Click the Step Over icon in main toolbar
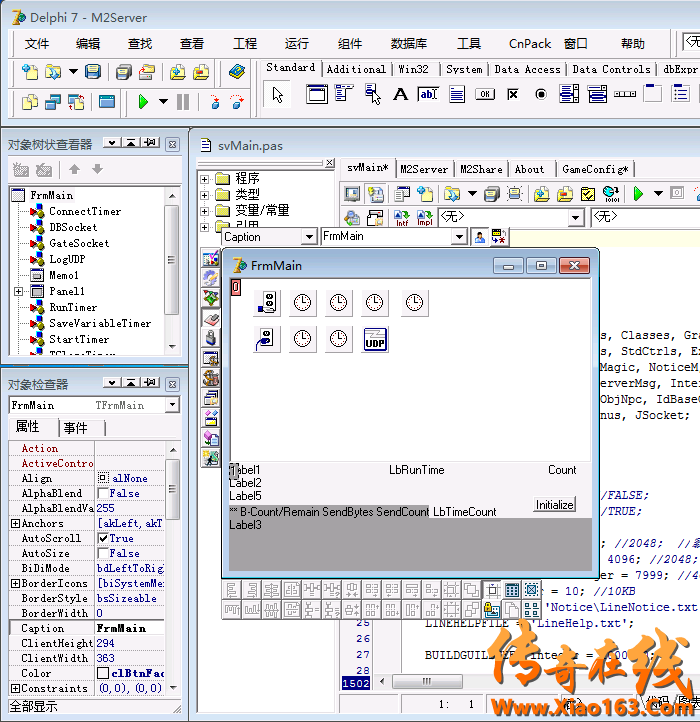 click(237, 101)
